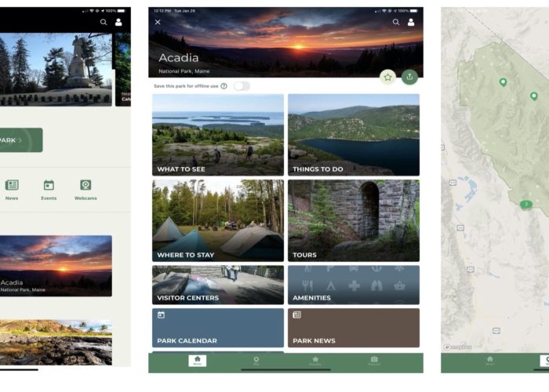
Task: Open the Tours tile
Action: tap(354, 220)
